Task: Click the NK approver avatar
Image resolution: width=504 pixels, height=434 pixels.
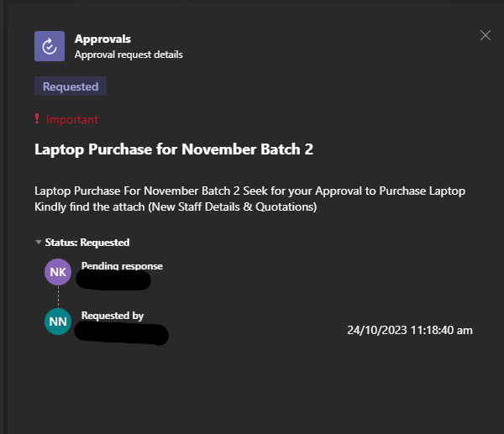Action: click(58, 272)
